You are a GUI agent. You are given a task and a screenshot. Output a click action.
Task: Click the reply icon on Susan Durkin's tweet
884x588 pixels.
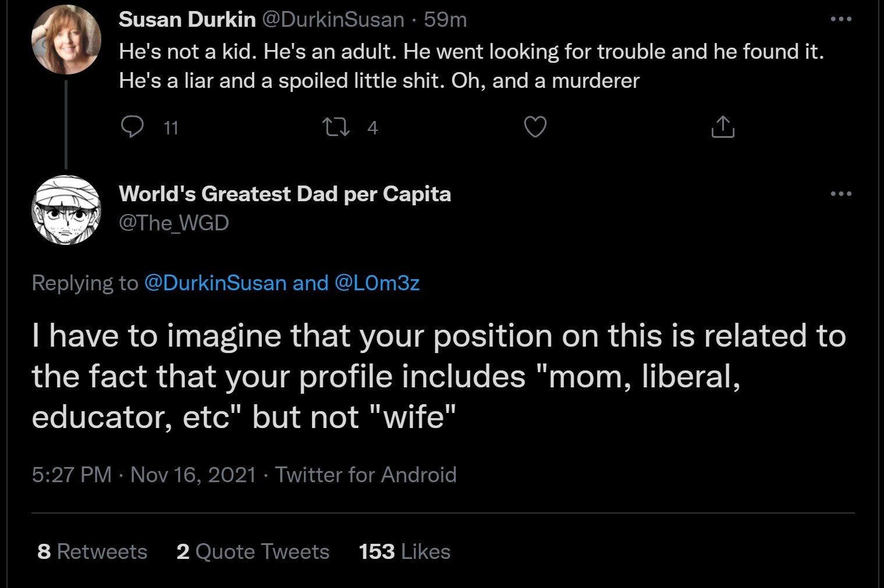pyautogui.click(x=132, y=127)
